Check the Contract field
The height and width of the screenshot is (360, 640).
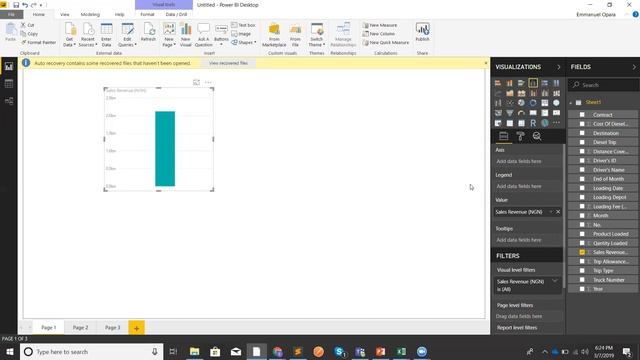(x=582, y=115)
